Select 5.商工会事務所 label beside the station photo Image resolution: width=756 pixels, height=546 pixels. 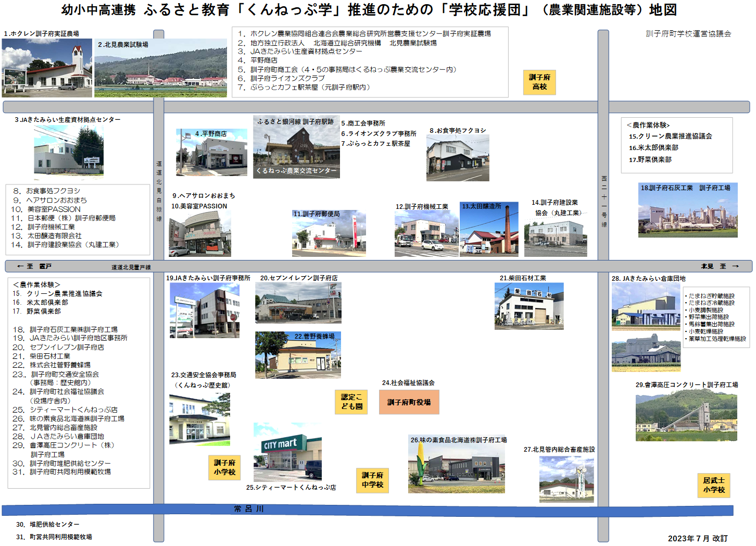pos(363,123)
